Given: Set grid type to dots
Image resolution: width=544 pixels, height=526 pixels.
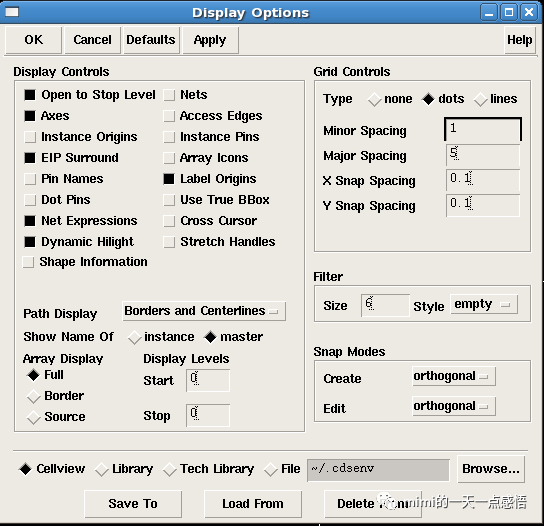Looking at the screenshot, I should (428, 100).
